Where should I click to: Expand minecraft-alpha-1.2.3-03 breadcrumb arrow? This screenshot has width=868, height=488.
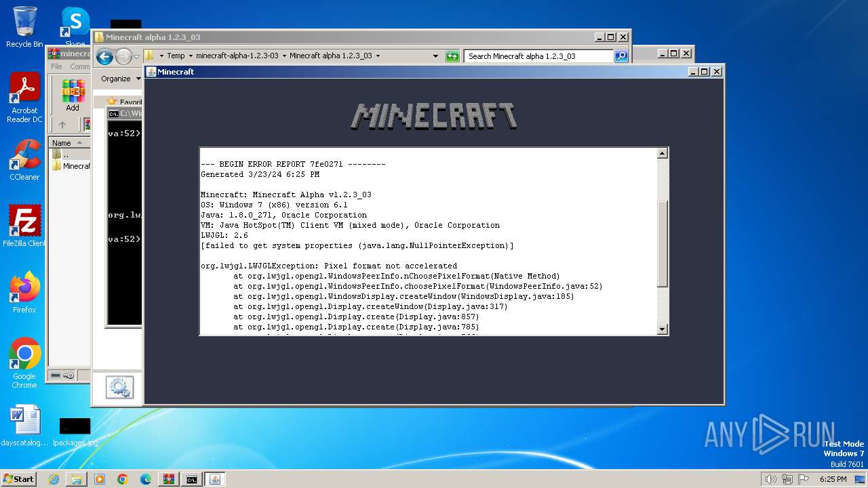click(284, 56)
